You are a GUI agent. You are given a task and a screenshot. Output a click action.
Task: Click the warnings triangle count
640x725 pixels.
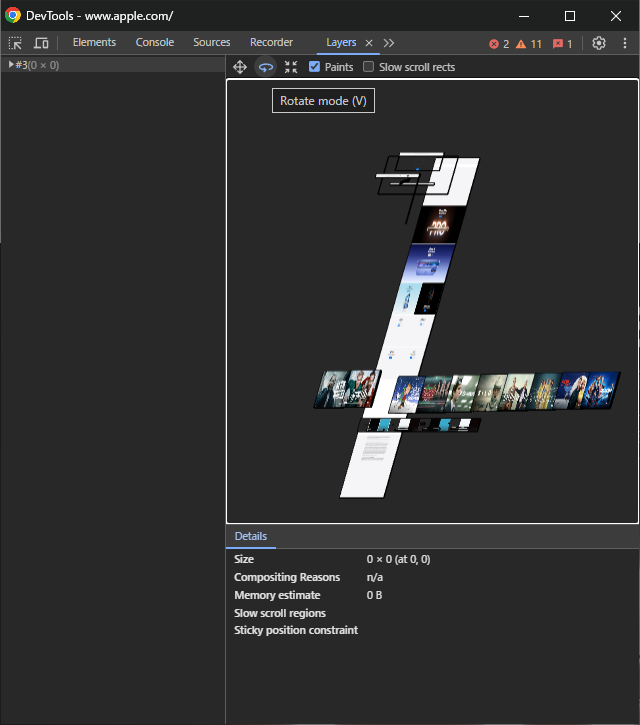coord(529,44)
